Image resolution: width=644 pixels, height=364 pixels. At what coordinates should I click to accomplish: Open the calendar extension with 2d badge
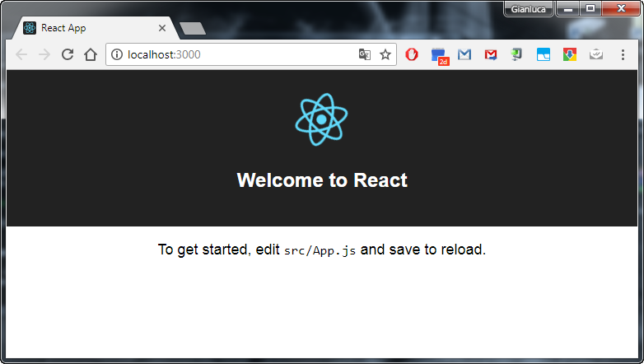point(439,55)
